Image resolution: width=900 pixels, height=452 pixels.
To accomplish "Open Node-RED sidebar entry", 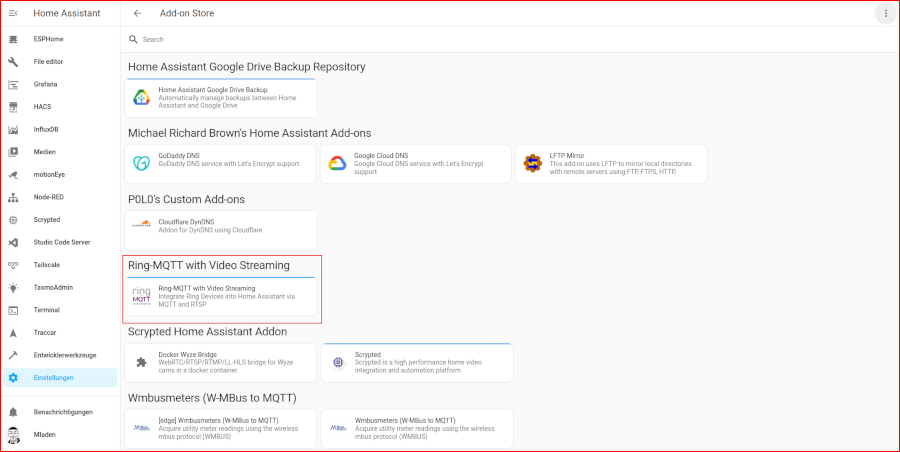I will (x=60, y=198).
